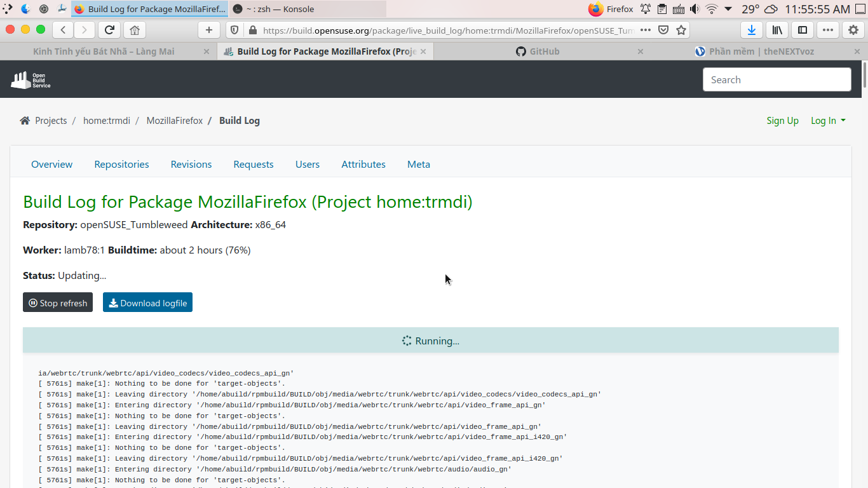Viewport: 868px width, 488px height.
Task: Open the KDE application launcher
Action: tap(8, 9)
